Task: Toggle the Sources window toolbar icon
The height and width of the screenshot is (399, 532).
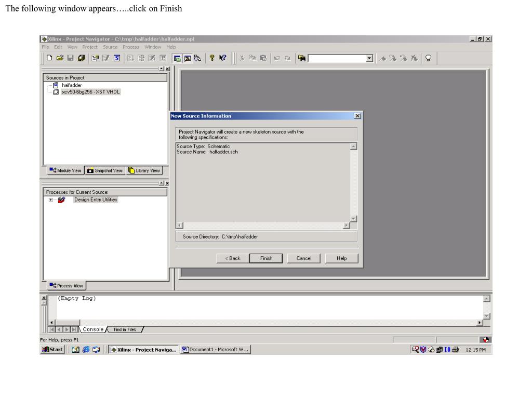Action: point(177,58)
